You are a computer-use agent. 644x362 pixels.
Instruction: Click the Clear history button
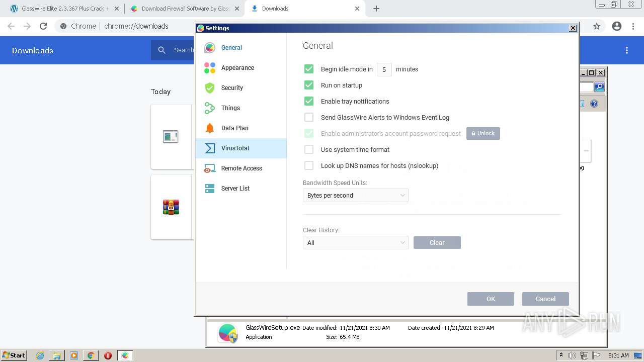coord(437,243)
